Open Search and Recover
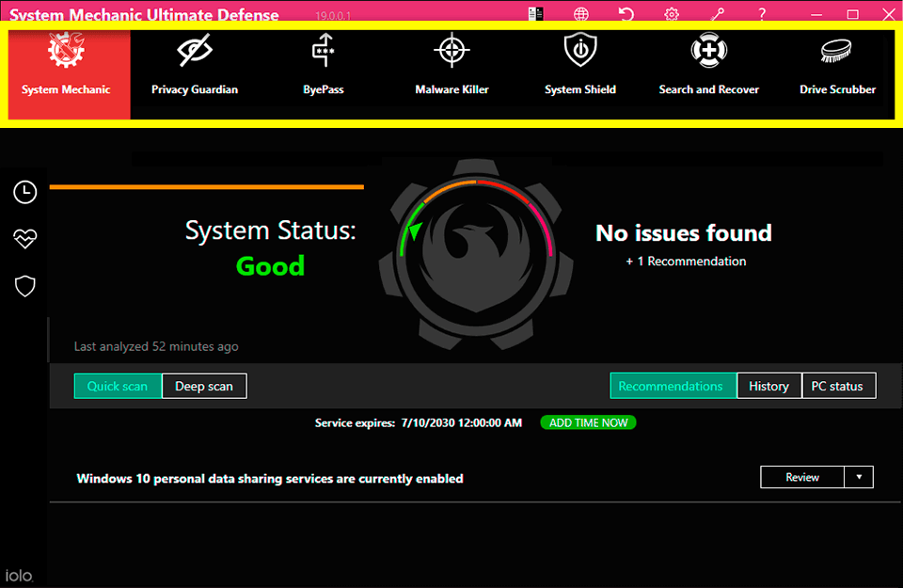This screenshot has height=588, width=903. tap(708, 68)
